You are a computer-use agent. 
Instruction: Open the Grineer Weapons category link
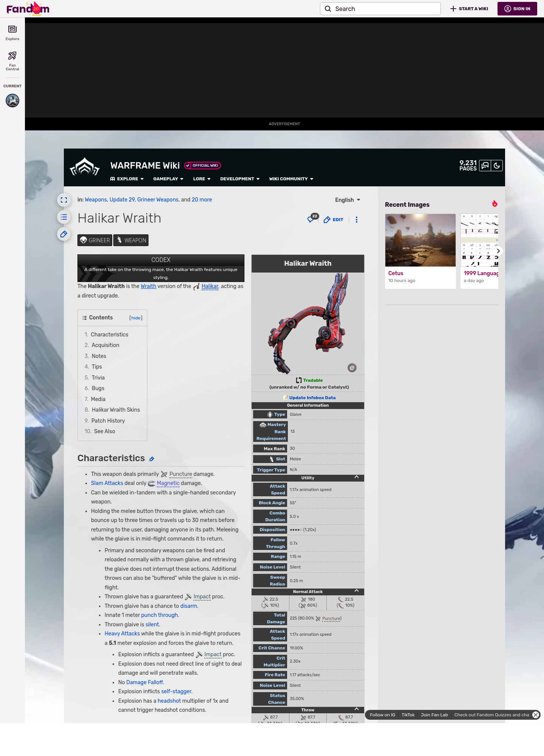point(158,200)
